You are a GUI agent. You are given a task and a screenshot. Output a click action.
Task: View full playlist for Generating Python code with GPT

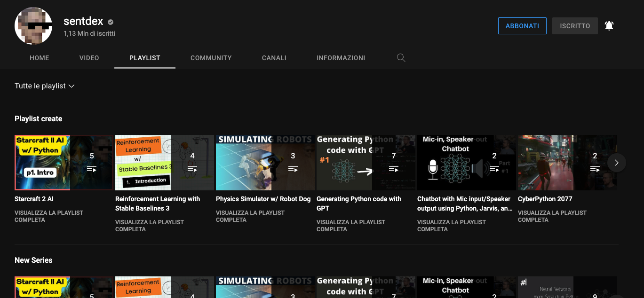[351, 226]
